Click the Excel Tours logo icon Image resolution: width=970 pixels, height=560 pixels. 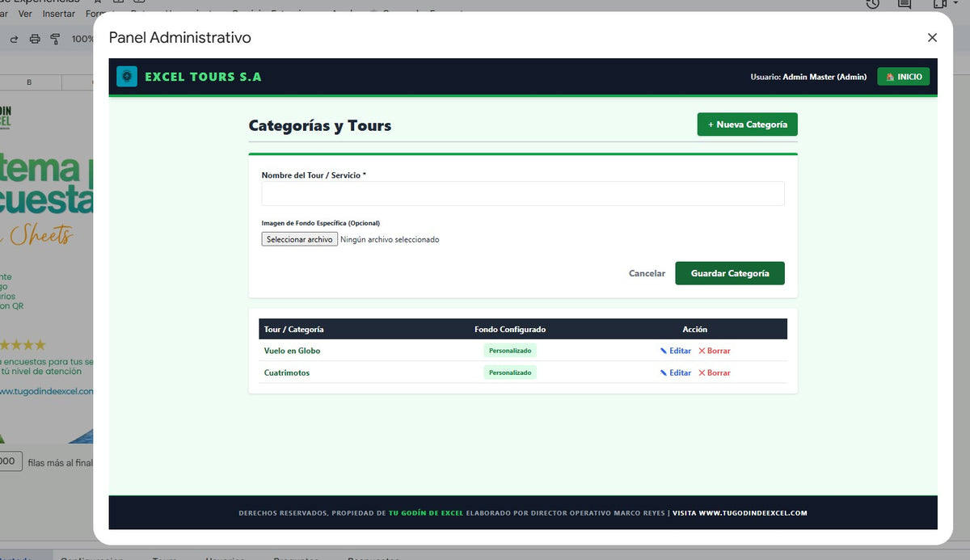tap(127, 77)
